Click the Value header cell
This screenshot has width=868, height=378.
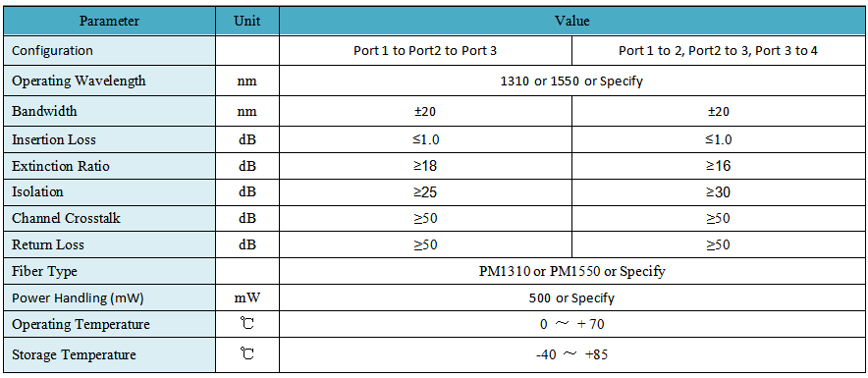[x=572, y=21]
